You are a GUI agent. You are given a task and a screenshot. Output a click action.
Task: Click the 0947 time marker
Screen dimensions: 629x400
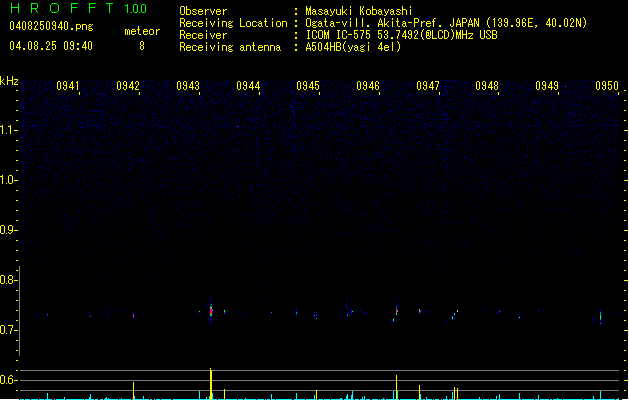point(428,85)
